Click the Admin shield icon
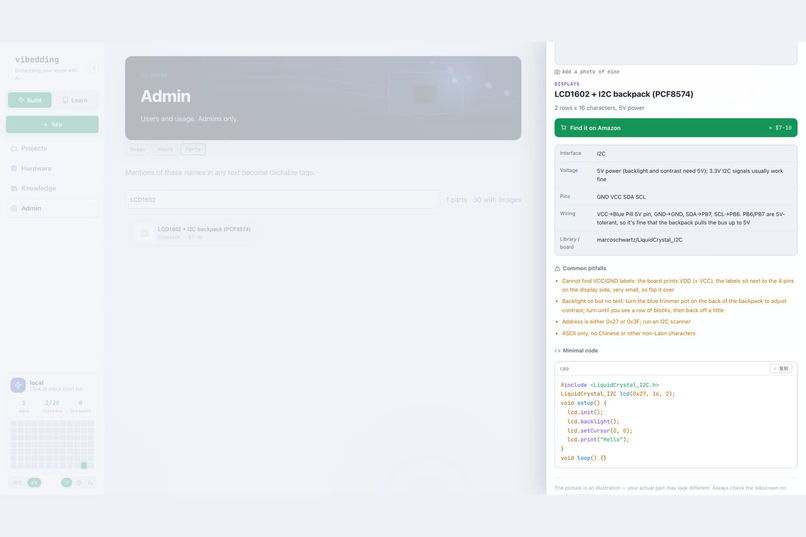 pyautogui.click(x=14, y=208)
